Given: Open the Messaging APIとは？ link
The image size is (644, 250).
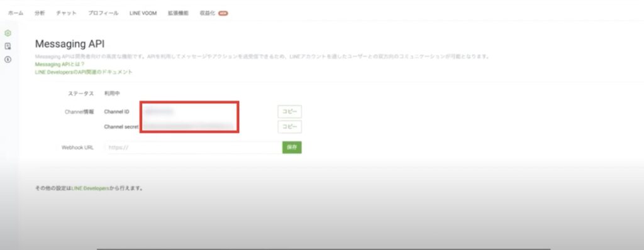Looking at the screenshot, I should pos(60,65).
